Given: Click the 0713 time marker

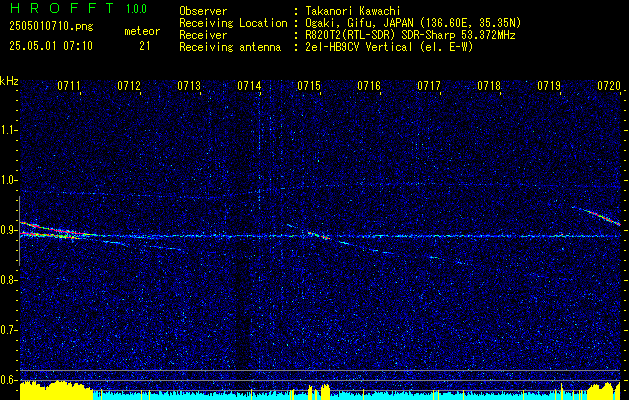Looking at the screenshot, I should pyautogui.click(x=189, y=85).
